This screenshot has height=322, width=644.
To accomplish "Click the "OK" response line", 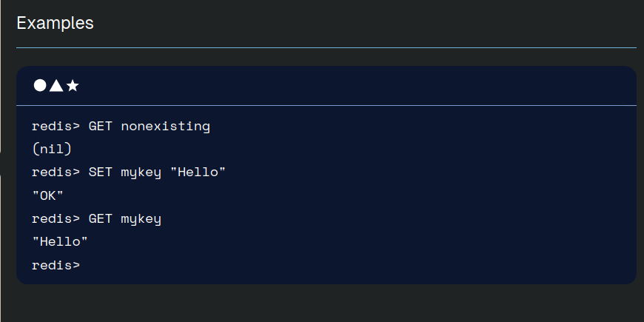I will tap(47, 195).
